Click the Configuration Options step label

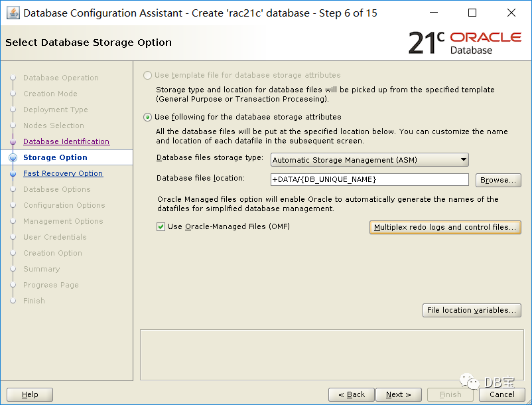coord(64,205)
